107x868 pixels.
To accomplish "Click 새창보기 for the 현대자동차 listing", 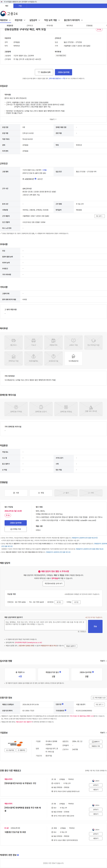I will (96, 790).
